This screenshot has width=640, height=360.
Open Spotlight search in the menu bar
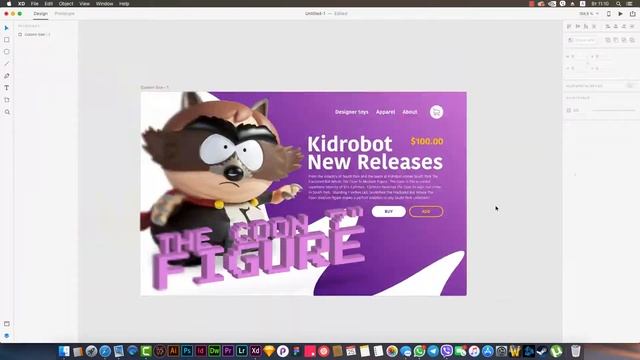pyautogui.click(x=619, y=4)
